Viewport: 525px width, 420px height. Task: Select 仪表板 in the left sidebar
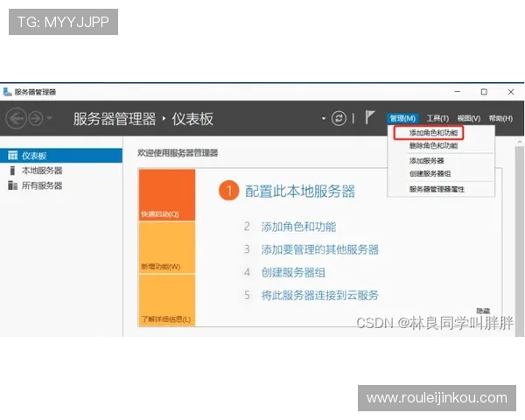pyautogui.click(x=61, y=156)
